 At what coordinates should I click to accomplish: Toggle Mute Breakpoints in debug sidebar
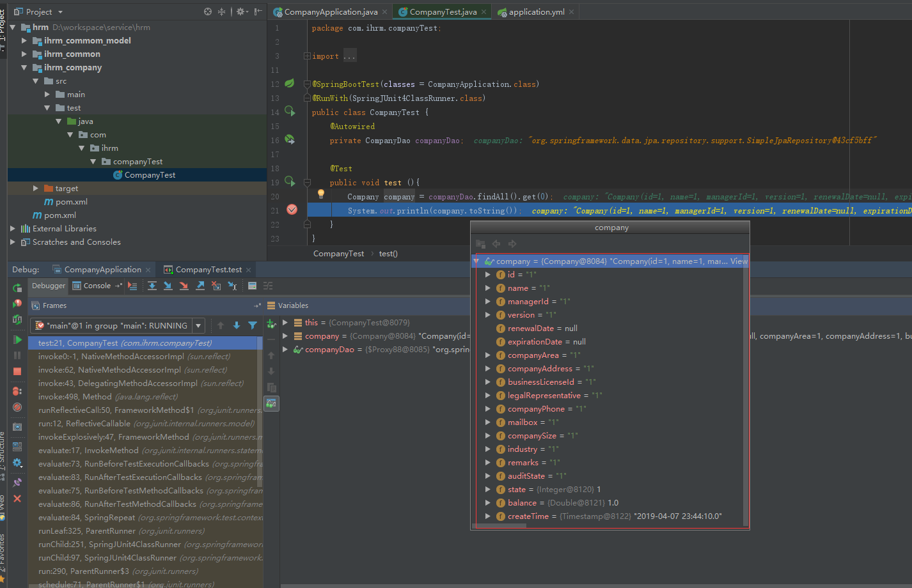point(17,407)
